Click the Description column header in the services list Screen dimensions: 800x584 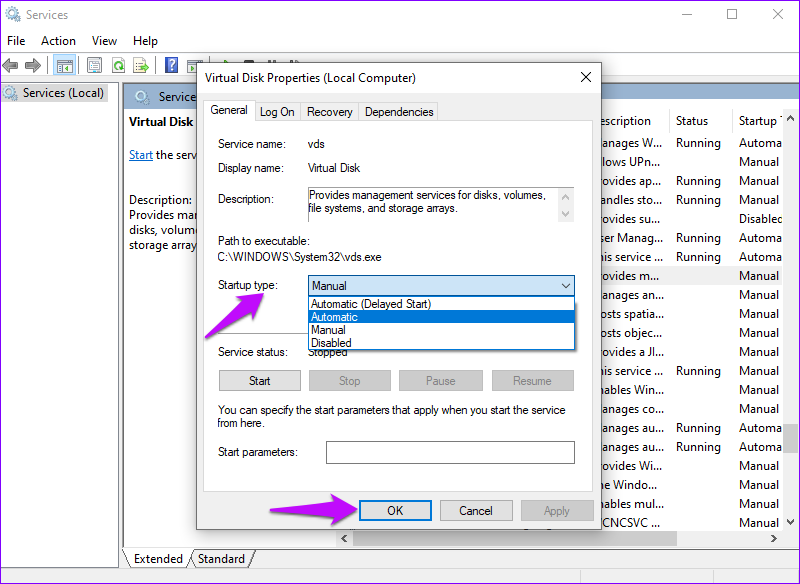pos(635,121)
